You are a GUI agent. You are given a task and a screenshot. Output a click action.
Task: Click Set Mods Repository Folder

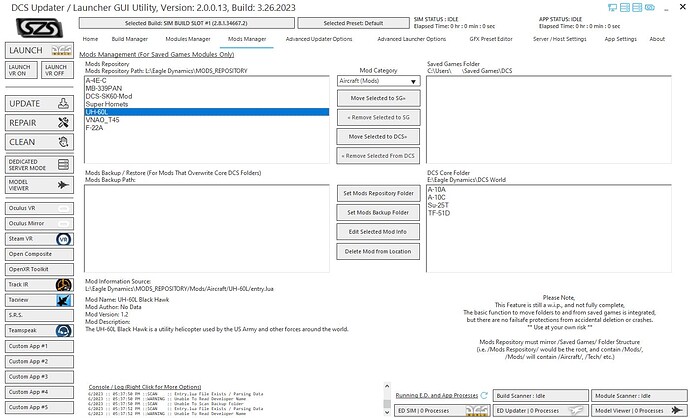pyautogui.click(x=378, y=193)
